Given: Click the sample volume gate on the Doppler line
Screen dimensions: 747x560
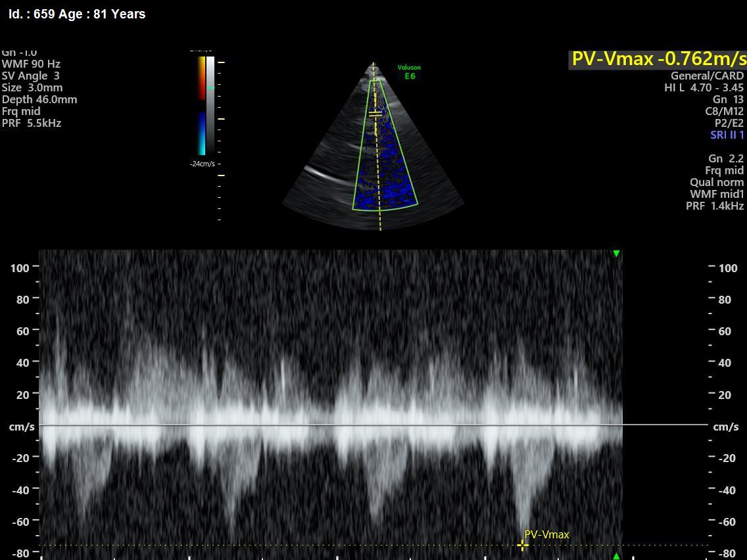Looking at the screenshot, I should pos(375,113).
